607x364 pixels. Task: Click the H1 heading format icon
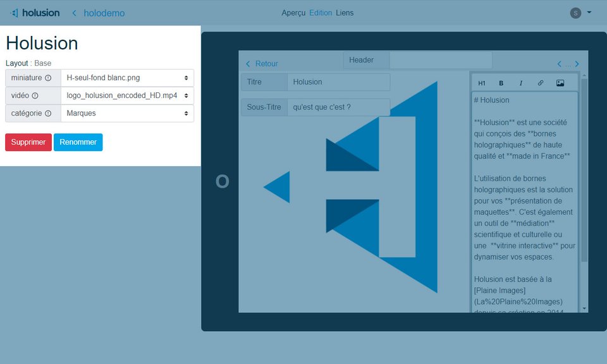click(482, 83)
